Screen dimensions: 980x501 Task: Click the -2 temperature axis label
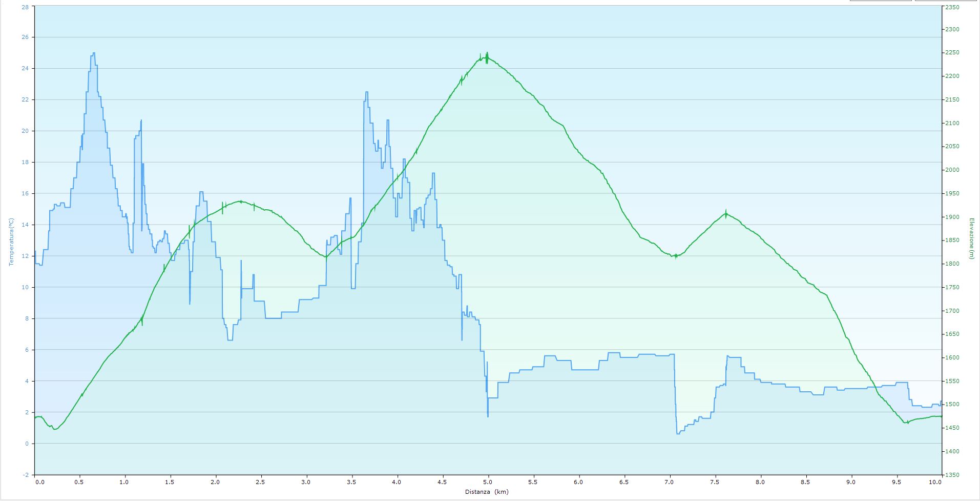pos(25,475)
